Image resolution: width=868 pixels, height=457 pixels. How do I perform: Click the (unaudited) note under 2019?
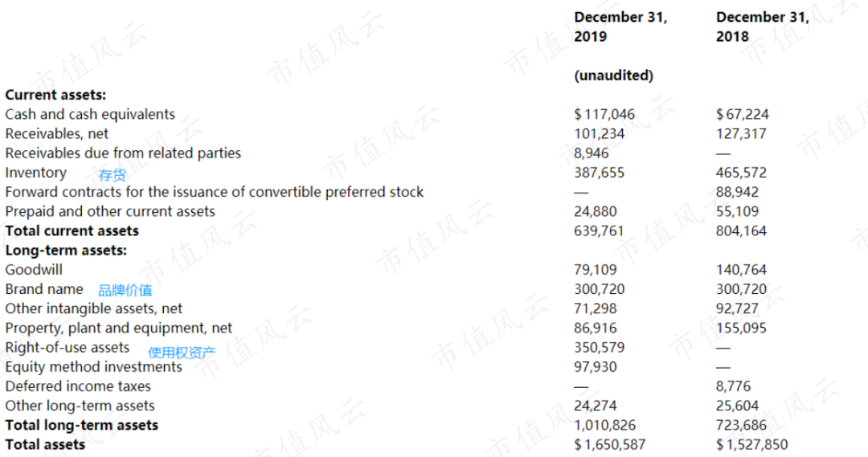[x=613, y=75]
